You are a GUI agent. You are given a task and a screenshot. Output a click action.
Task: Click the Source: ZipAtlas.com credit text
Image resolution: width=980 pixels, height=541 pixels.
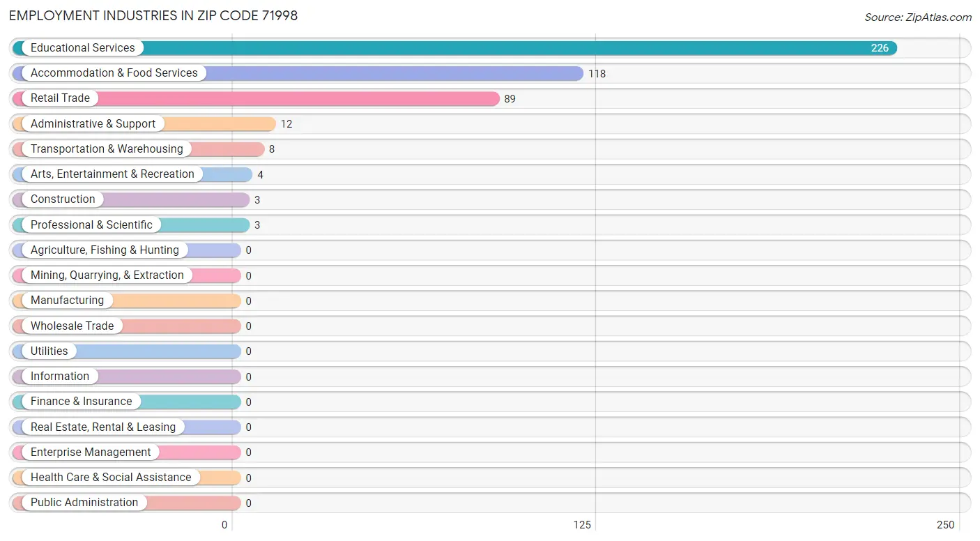click(918, 17)
